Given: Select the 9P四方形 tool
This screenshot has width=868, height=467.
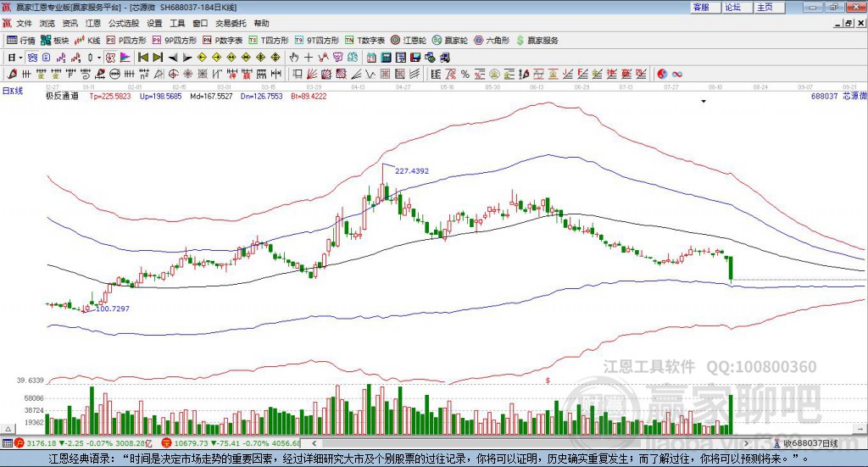Looking at the screenshot, I should [x=175, y=41].
